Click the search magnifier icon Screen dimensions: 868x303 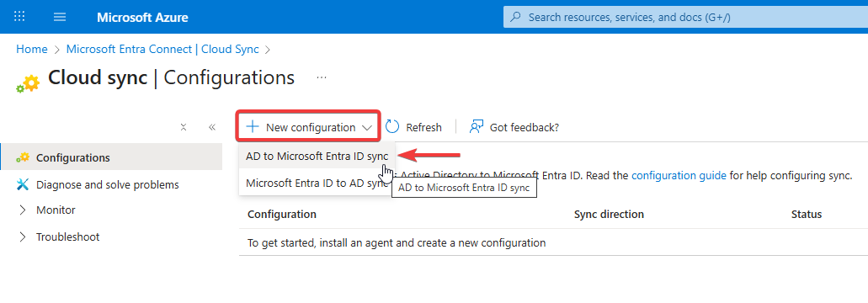pos(515,17)
